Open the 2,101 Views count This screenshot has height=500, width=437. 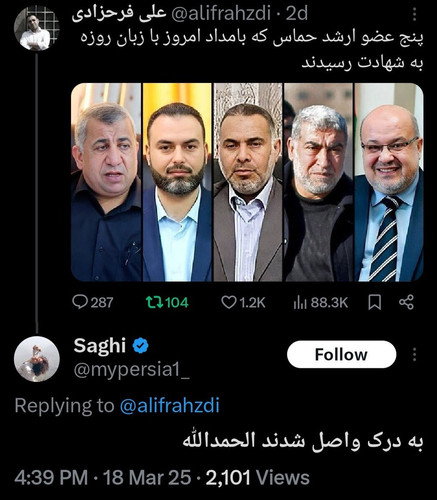[x=257, y=477]
